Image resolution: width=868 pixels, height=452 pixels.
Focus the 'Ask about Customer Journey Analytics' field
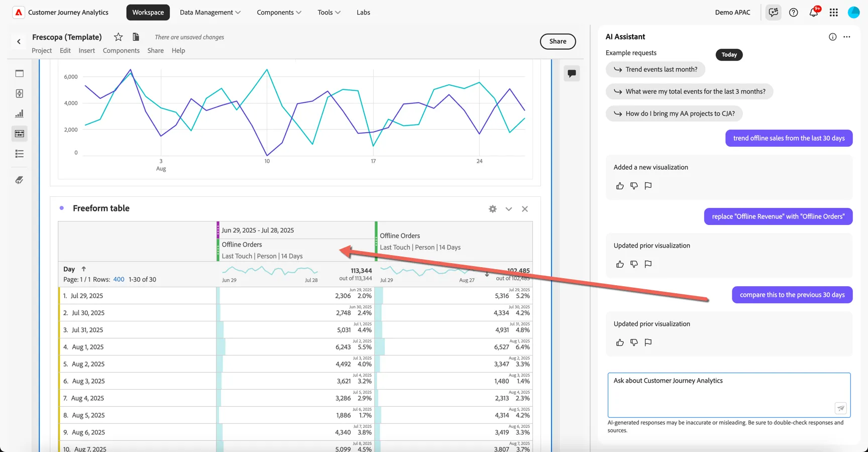(729, 395)
